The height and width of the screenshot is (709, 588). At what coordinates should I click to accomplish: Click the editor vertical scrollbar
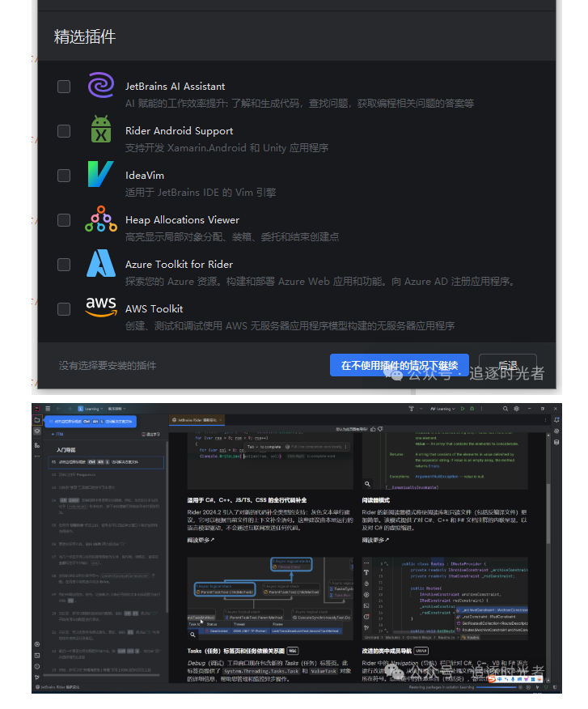point(548,513)
